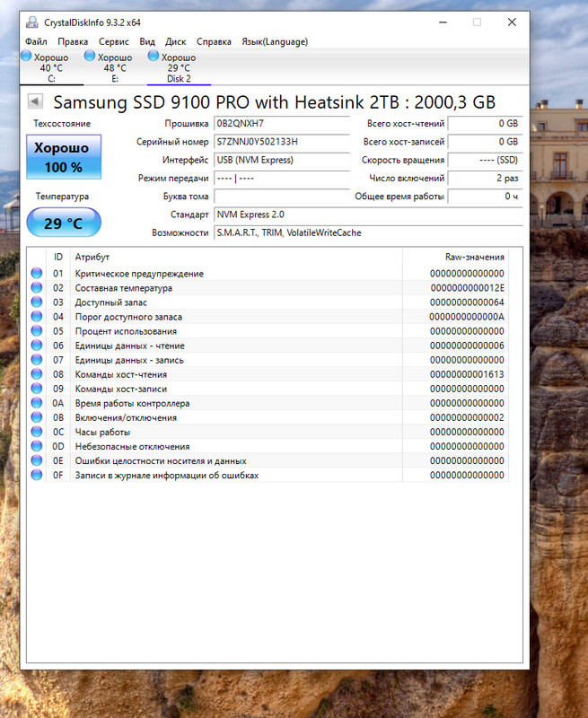588x718 pixels.
Task: Click the Режим передачи field
Action: (282, 178)
